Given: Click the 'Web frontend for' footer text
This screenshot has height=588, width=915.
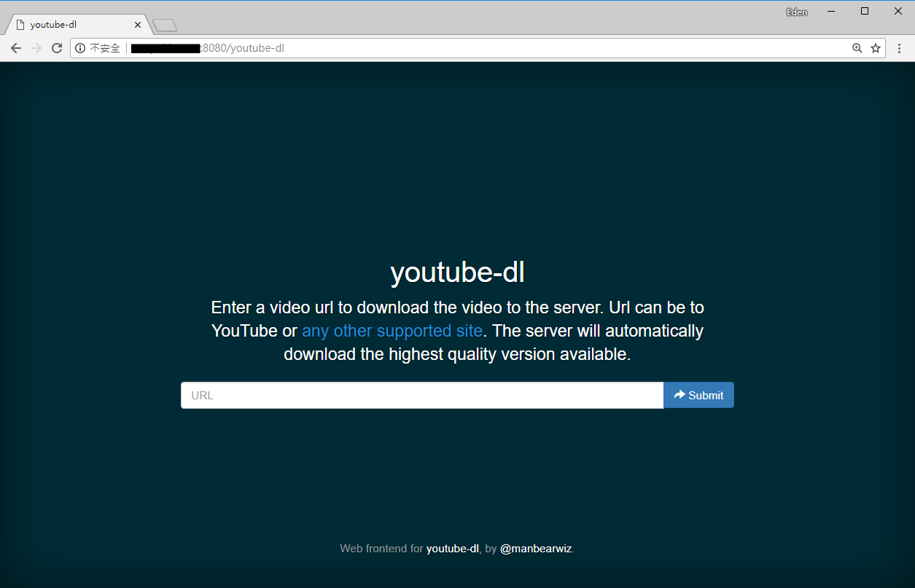Looking at the screenshot, I should [x=381, y=549].
